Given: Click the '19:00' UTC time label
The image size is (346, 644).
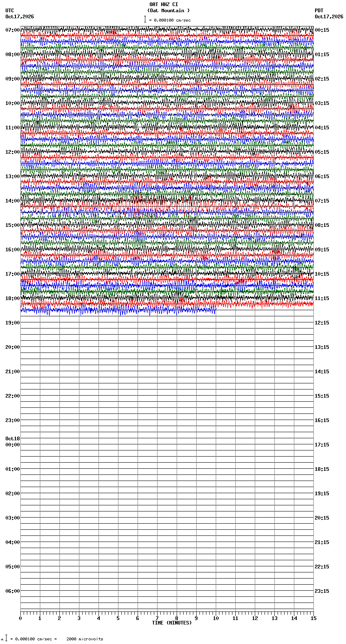Looking at the screenshot, I should click(13, 323).
